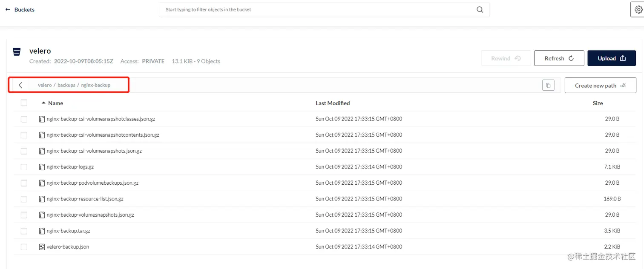This screenshot has height=269, width=644.
Task: Click file icon of nginx-backup-csi-volumesnapshots.json.gz
Action: (42, 151)
